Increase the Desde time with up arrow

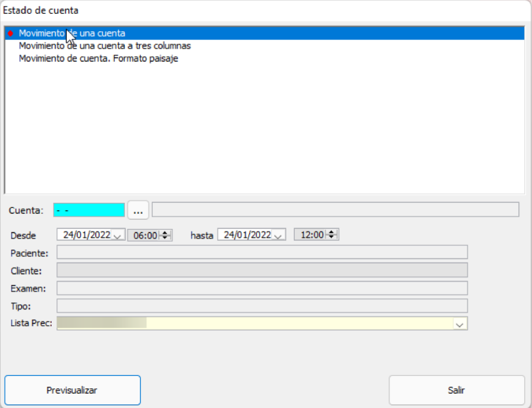pos(165,233)
